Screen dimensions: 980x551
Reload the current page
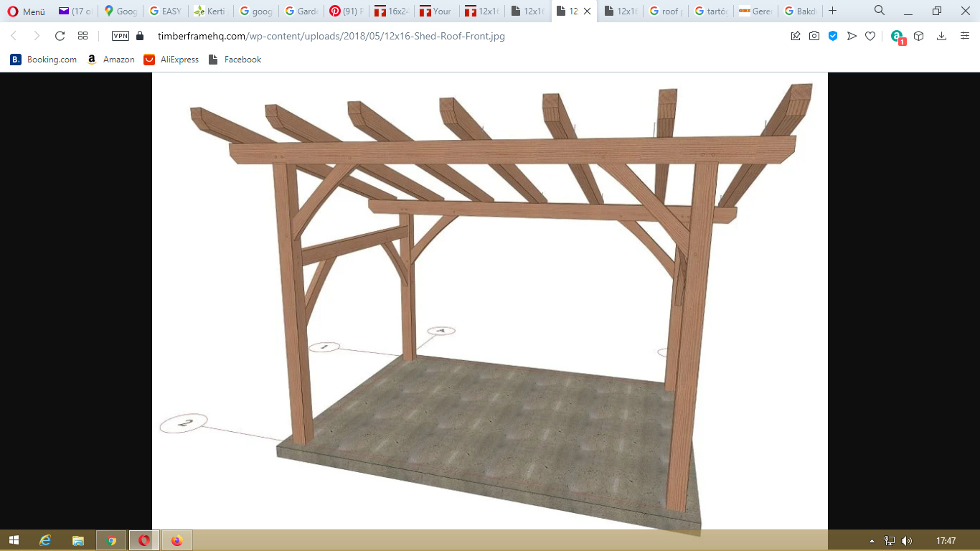click(x=60, y=36)
